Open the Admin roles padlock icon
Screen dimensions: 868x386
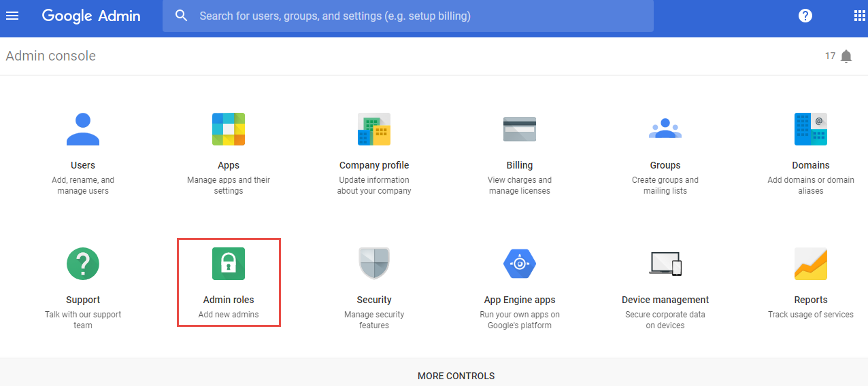tap(229, 264)
